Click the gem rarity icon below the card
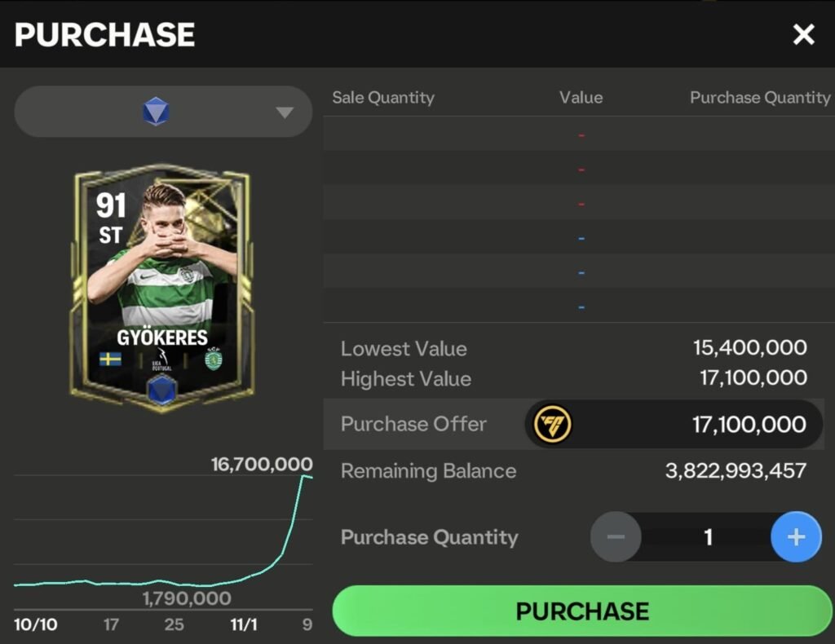Screen dimensions: 835x644 coord(161,391)
